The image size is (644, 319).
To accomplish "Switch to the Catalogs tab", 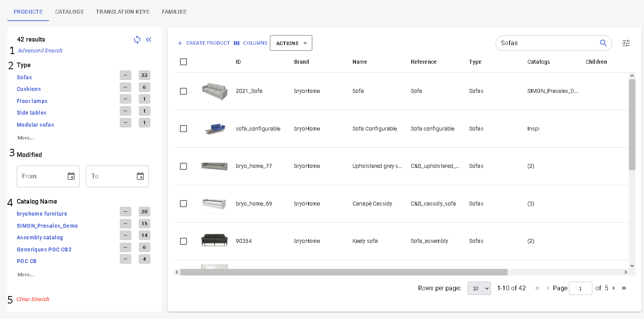I will (x=69, y=12).
